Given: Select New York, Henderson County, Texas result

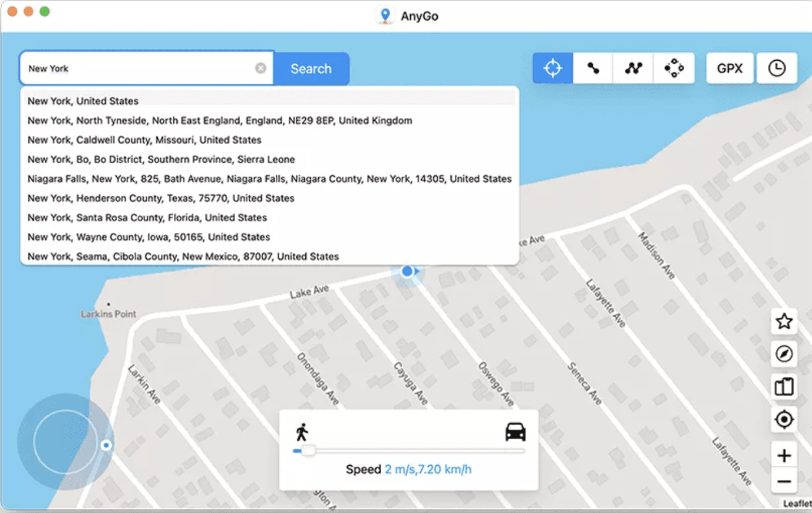Looking at the screenshot, I should coord(160,198).
